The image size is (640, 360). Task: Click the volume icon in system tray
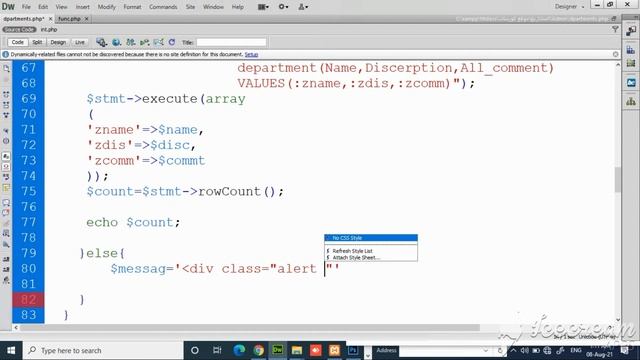pos(525,350)
